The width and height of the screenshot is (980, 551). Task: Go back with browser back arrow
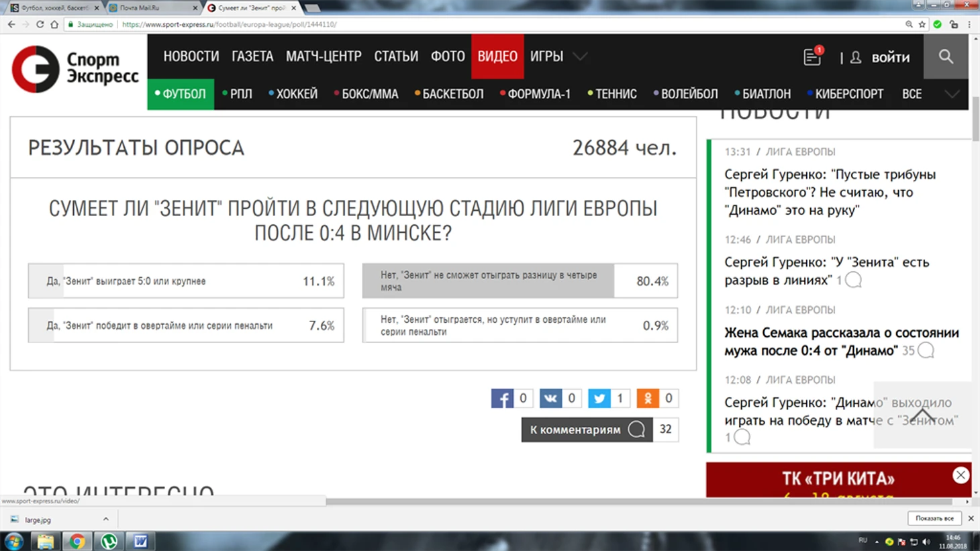pyautogui.click(x=11, y=24)
